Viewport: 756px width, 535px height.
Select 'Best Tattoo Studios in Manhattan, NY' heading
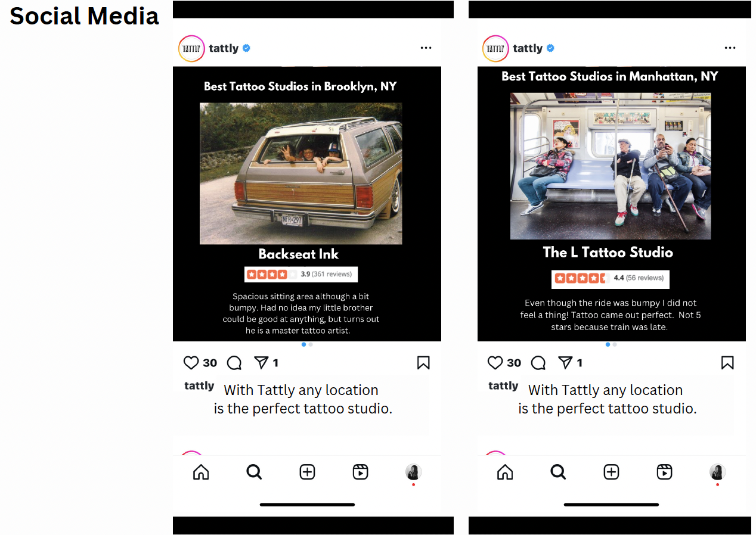[x=610, y=76]
